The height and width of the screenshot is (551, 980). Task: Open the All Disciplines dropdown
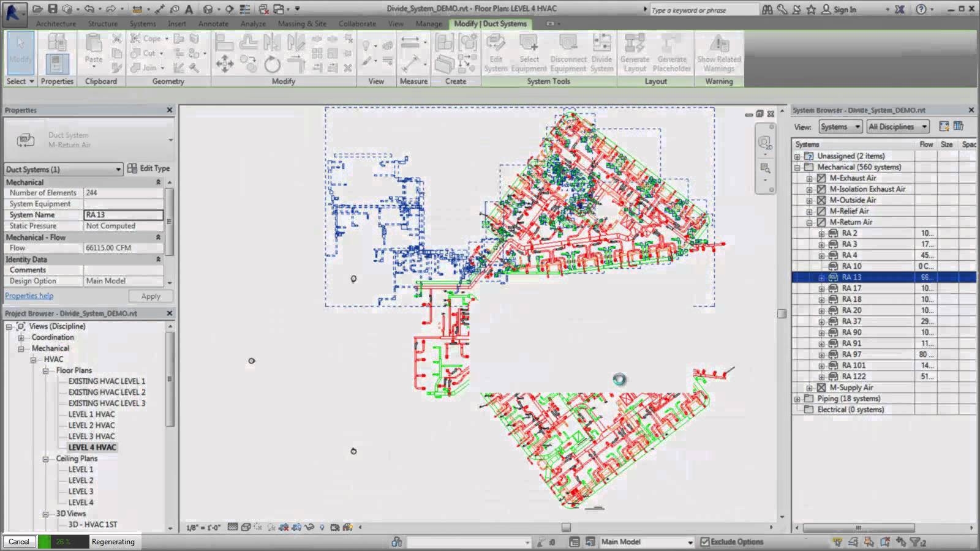point(897,127)
